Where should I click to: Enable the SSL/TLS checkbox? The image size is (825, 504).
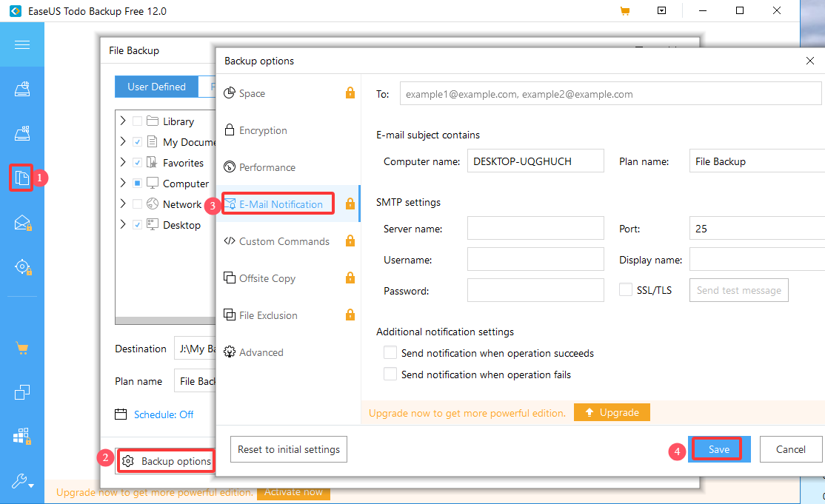point(626,289)
